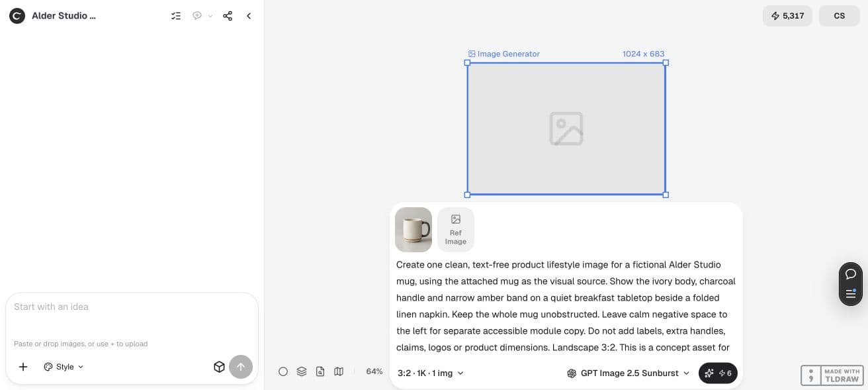Open the layers icon
This screenshot has width=868, height=390.
pyautogui.click(x=302, y=371)
